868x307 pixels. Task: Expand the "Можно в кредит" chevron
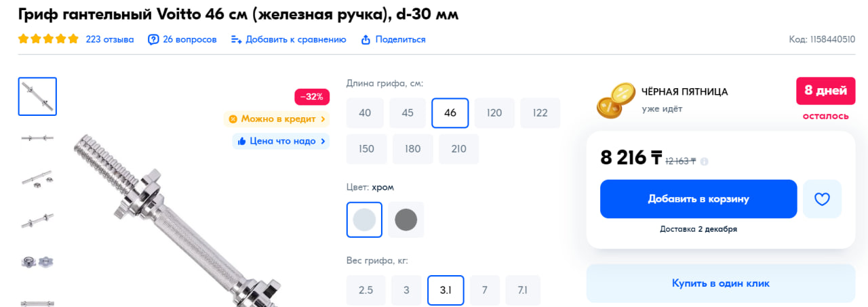click(x=323, y=119)
